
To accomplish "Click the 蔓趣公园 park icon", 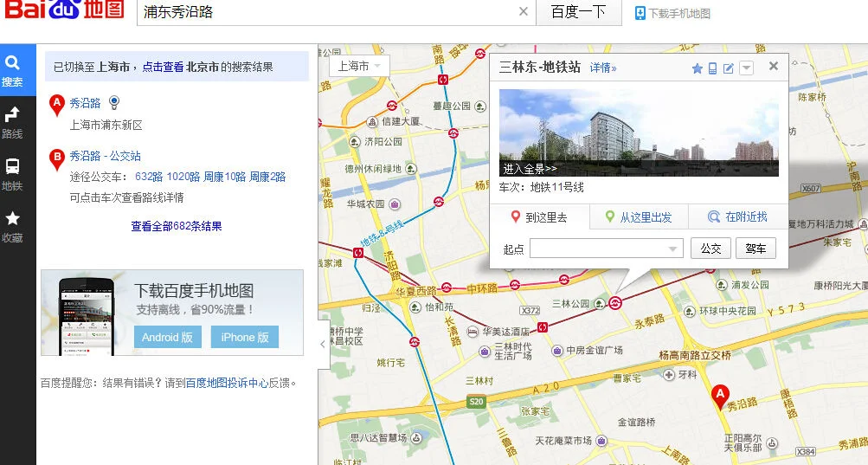I will coord(480,106).
